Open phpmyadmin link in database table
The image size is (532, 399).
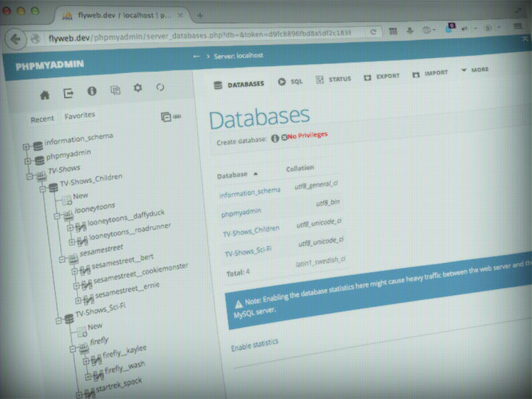click(241, 213)
